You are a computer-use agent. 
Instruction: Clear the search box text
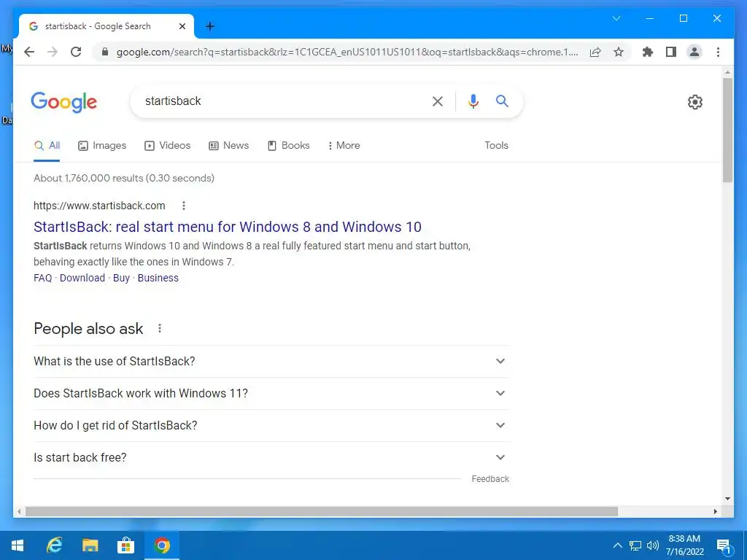(x=438, y=101)
